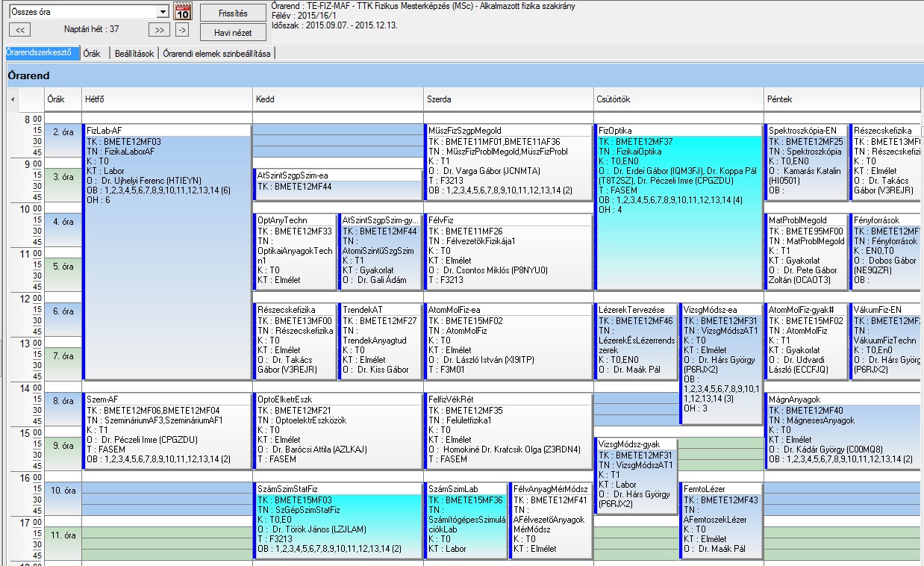Select the MatProblMegold class block
924x566 pixels.
point(806,252)
